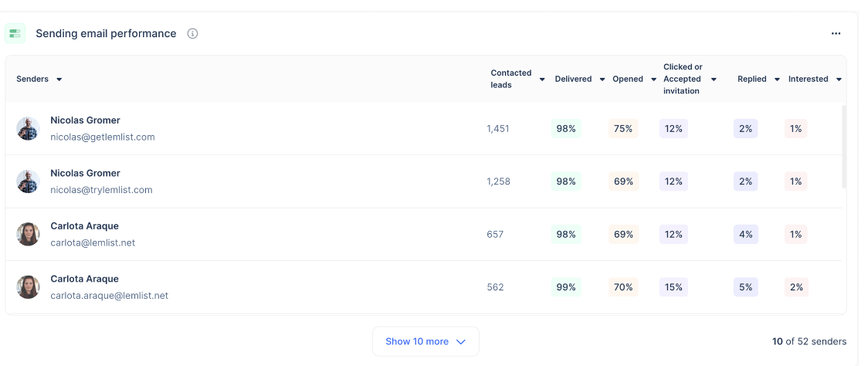
Task: Click the info icon beside Sending email performance
Action: (x=193, y=33)
